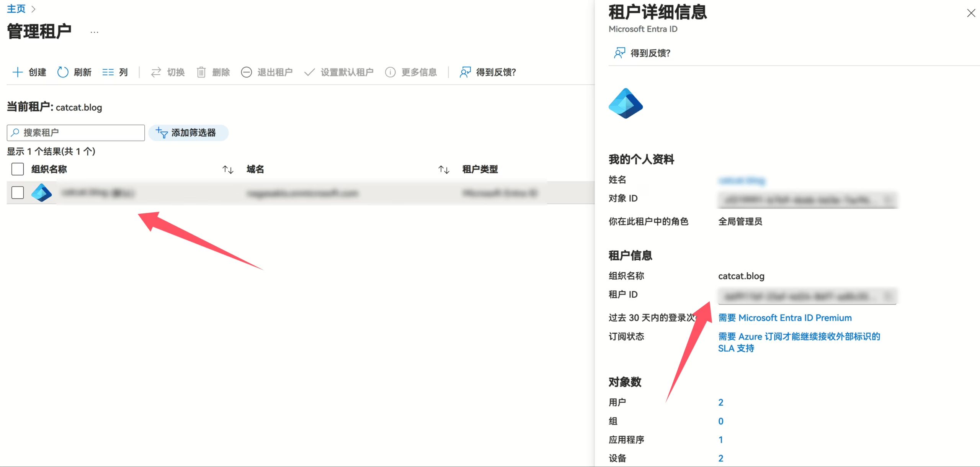Screen dimensions: 980x467
Task: Open column options via 列 icon
Action: point(108,72)
